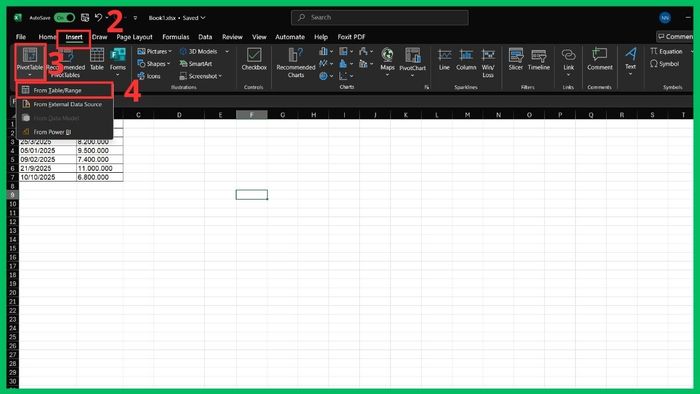Open the Charts group dialog launcher
This screenshot has height=394, width=700.
(x=427, y=87)
